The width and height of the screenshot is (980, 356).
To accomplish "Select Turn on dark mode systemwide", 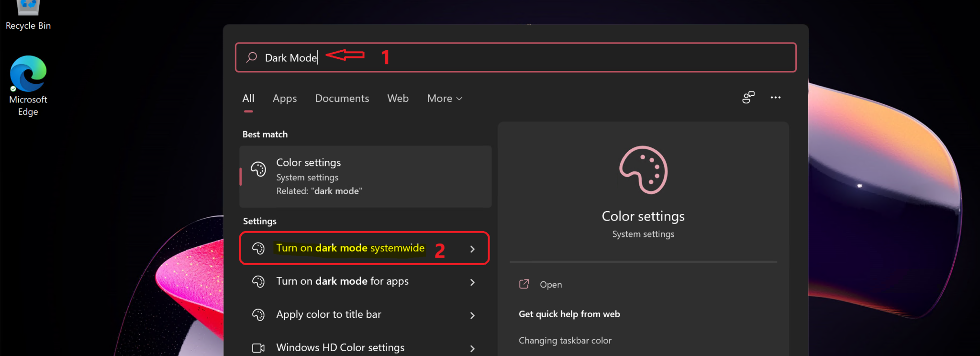I will click(x=365, y=248).
